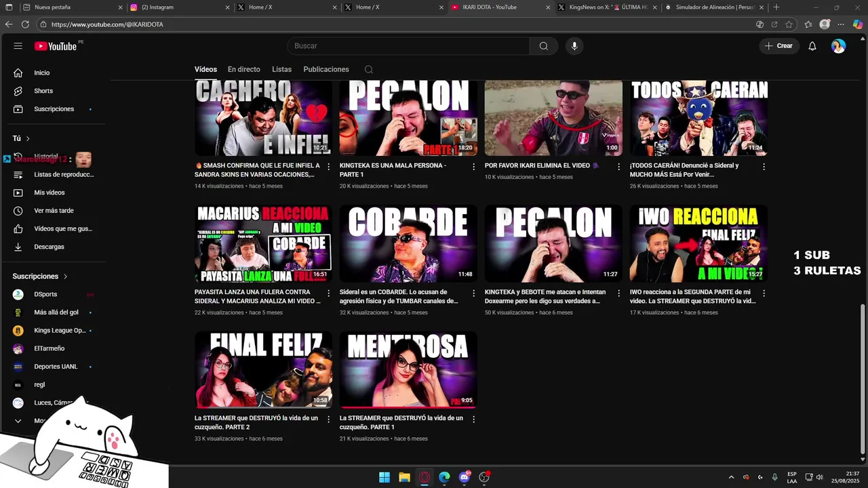Click the YouTube logo to go home
Image resolution: width=868 pixels, height=488 pixels.
(56, 46)
